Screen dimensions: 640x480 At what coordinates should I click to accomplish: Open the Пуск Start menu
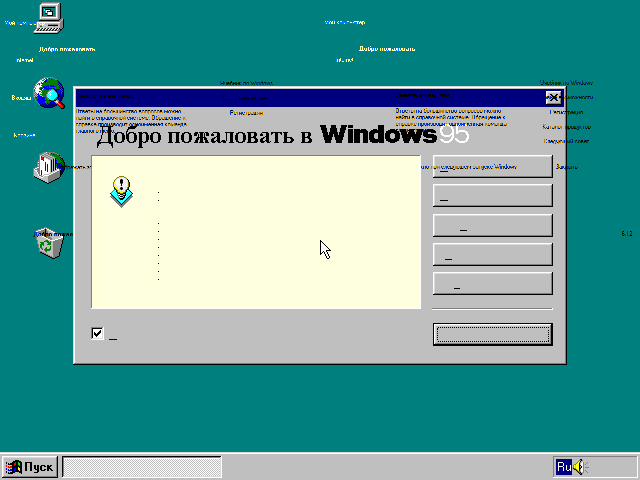(30, 466)
